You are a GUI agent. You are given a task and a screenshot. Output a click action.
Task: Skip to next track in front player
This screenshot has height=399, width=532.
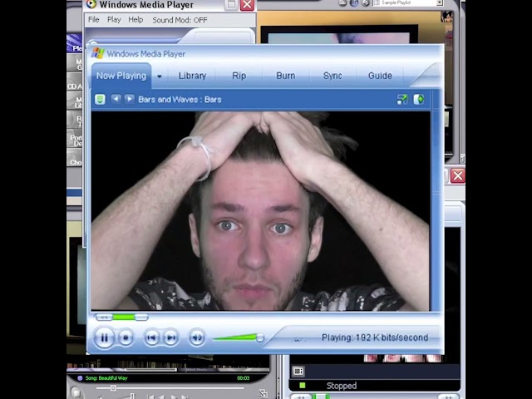[170, 337]
